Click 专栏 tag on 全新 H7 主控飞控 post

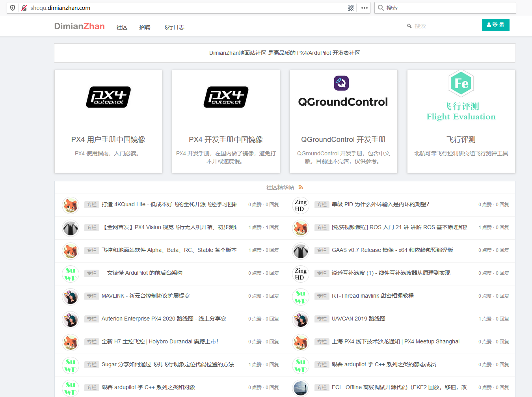click(92, 342)
